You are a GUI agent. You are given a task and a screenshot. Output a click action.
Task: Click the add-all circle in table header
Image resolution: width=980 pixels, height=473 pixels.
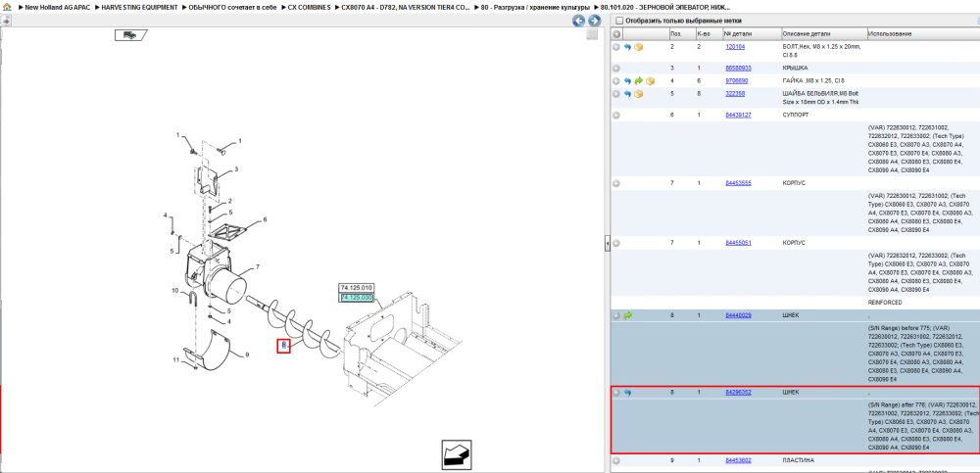pyautogui.click(x=616, y=33)
